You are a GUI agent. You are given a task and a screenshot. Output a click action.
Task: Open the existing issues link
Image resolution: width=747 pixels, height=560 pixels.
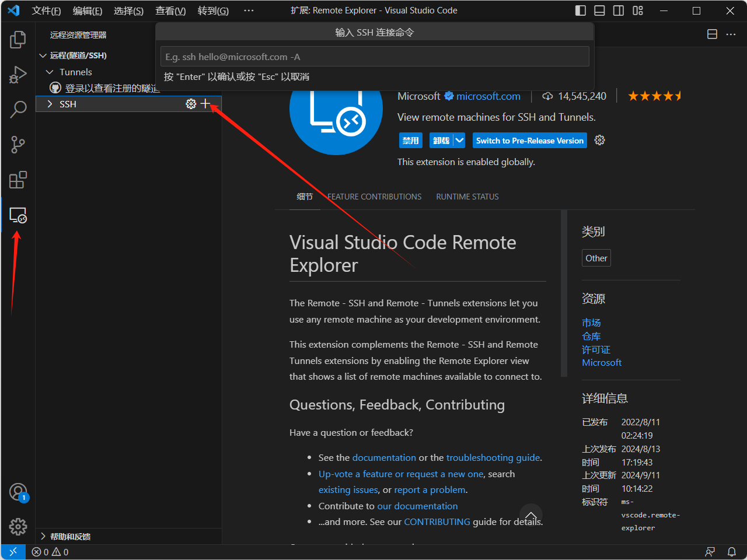coord(348,489)
